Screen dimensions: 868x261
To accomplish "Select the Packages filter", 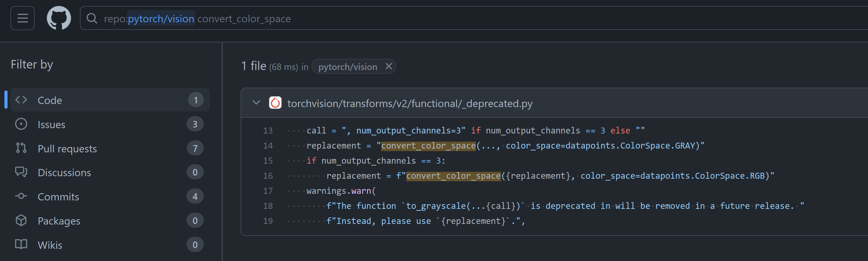I will pyautogui.click(x=110, y=220).
